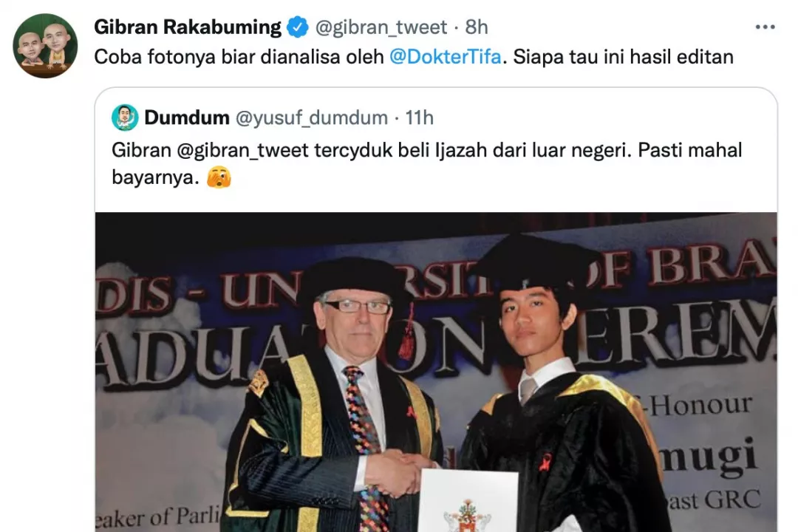Click the @gibran_tweet mention in quoted text

coord(243,150)
